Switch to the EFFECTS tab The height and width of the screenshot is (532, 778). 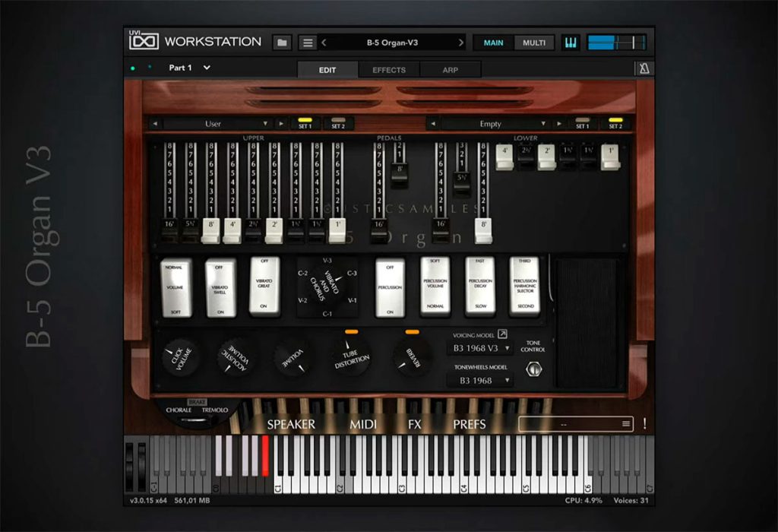coord(389,70)
